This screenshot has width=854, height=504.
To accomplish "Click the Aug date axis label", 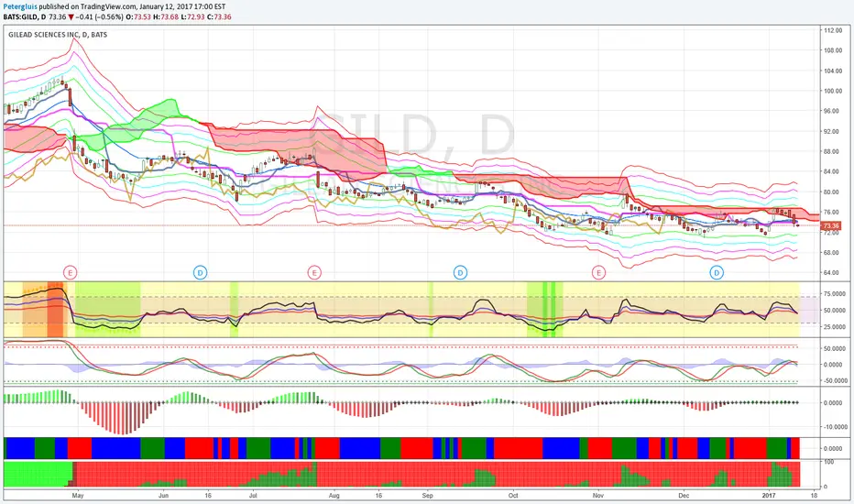I will [334, 495].
